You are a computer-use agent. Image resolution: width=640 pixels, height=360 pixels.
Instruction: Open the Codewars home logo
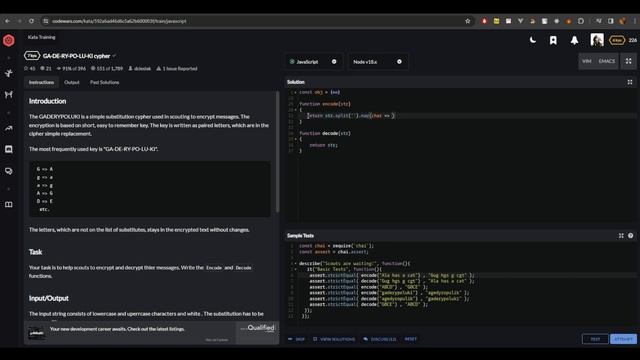pyautogui.click(x=9, y=40)
